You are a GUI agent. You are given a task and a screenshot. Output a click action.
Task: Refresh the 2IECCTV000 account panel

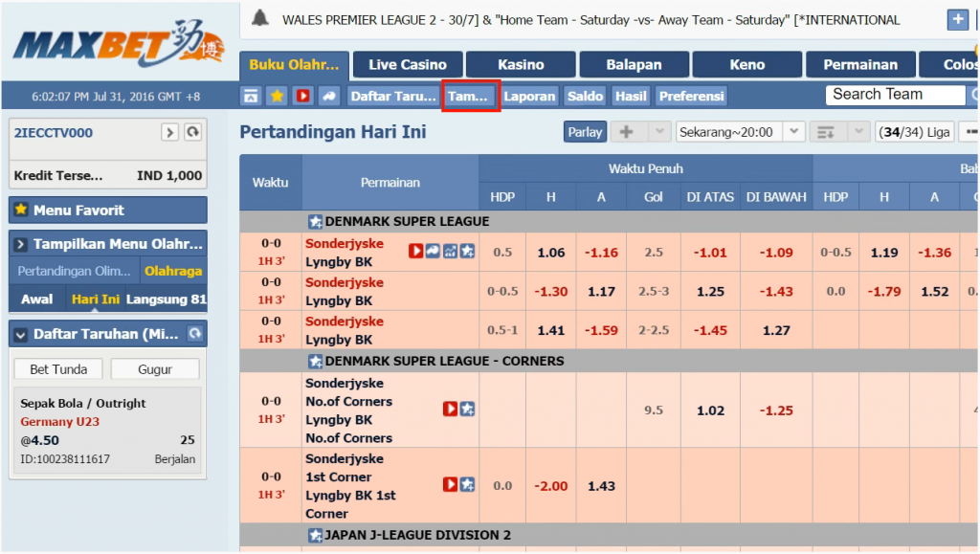click(x=192, y=132)
